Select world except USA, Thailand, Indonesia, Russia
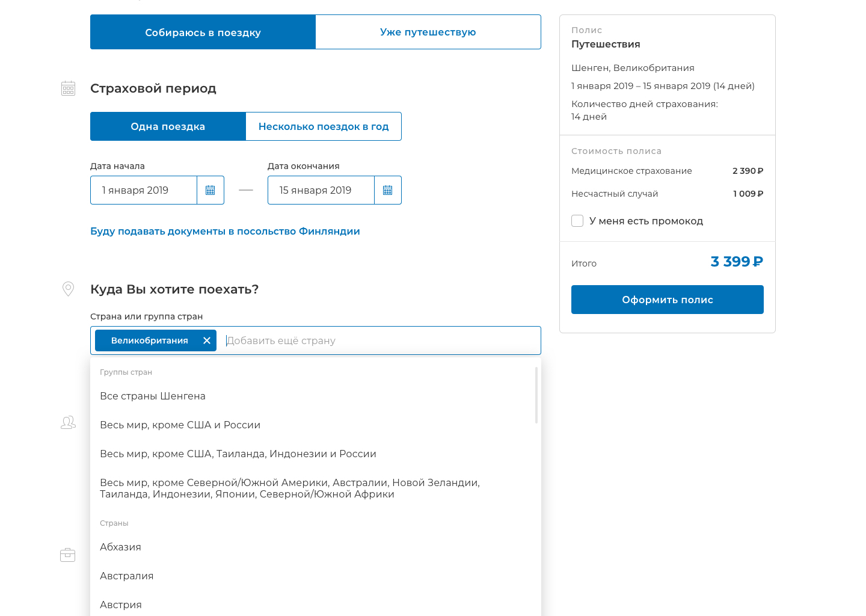 click(316, 454)
